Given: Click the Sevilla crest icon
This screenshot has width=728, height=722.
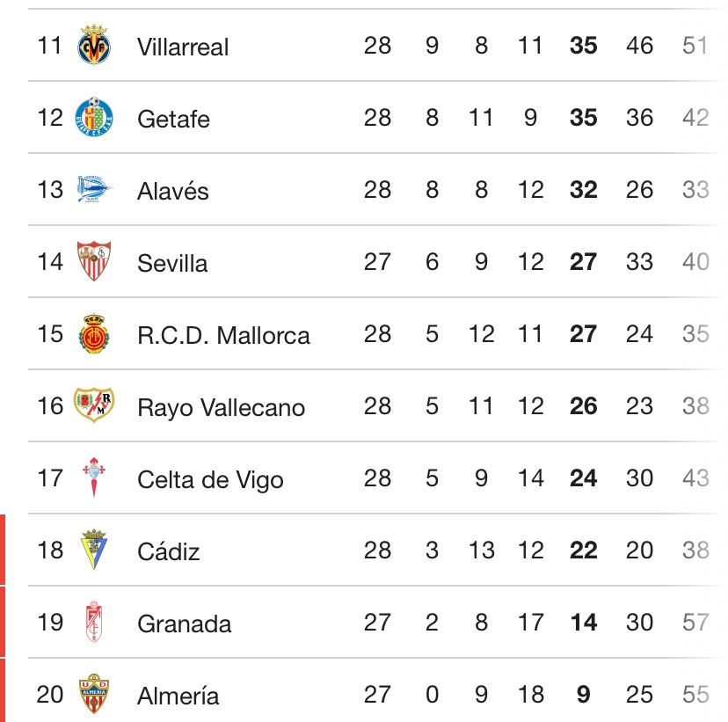Looking at the screenshot, I should tap(94, 262).
